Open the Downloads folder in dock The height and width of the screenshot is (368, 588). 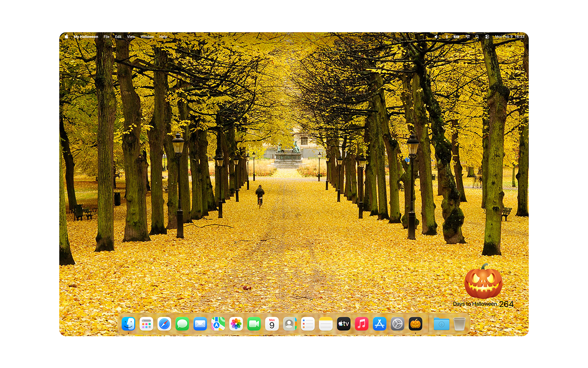click(441, 324)
